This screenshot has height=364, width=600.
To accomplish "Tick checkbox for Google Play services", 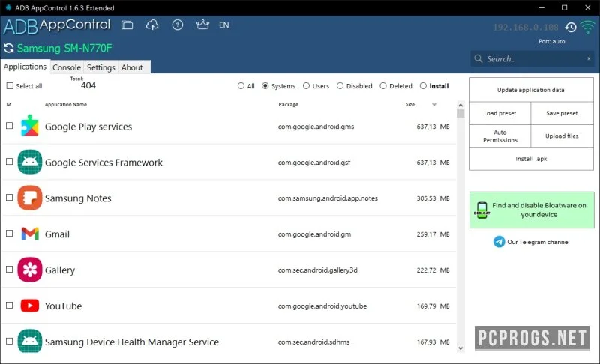I will 10,126.
